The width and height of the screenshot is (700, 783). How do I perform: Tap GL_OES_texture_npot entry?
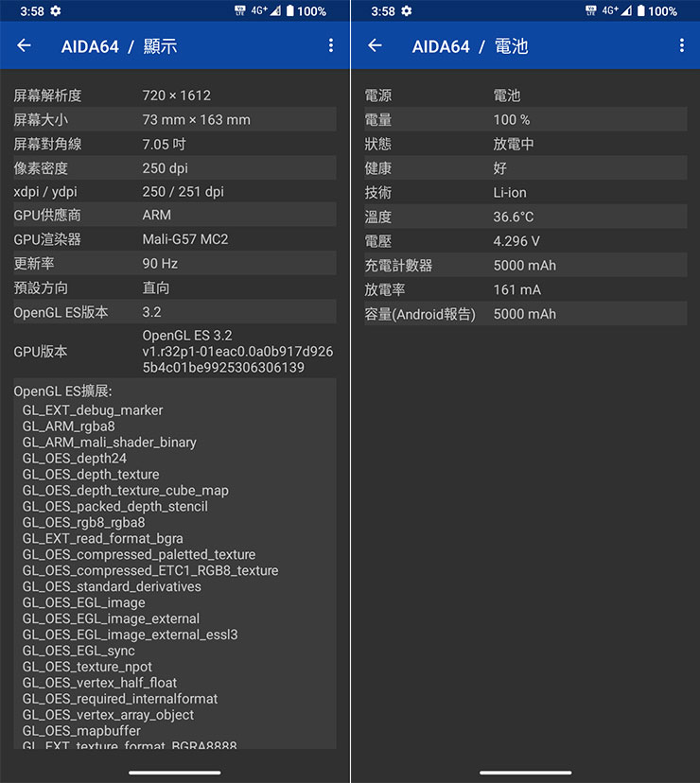pos(87,667)
